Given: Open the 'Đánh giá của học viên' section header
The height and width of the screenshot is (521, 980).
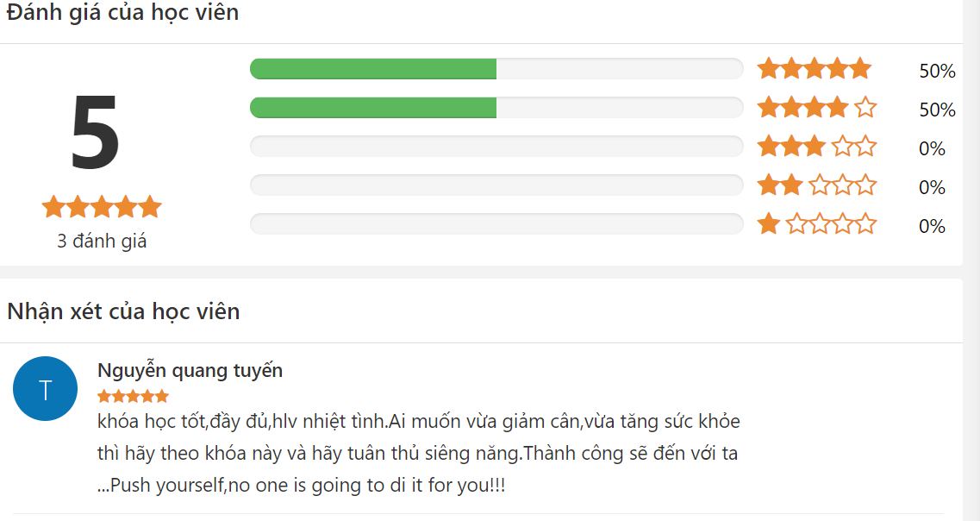Looking at the screenshot, I should click(x=122, y=13).
